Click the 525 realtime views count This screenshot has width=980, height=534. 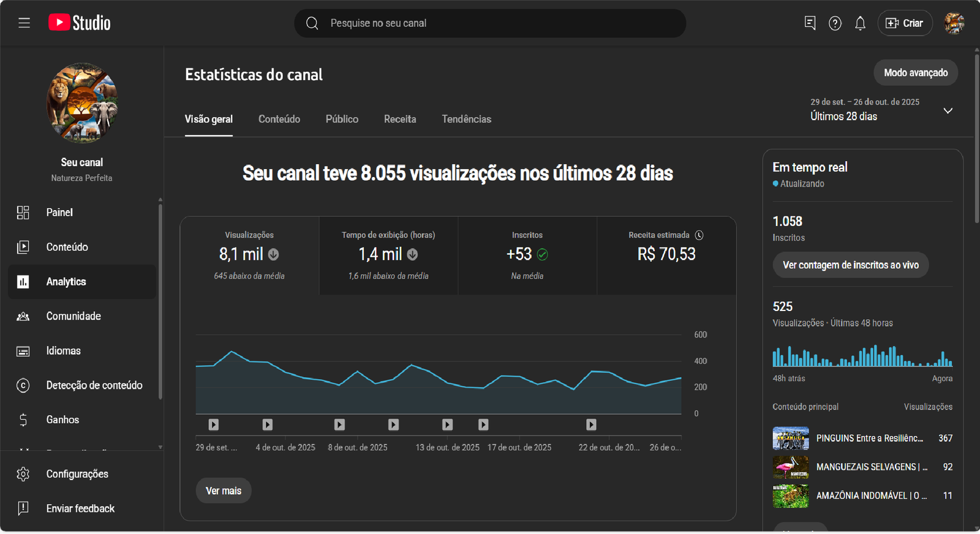point(783,307)
